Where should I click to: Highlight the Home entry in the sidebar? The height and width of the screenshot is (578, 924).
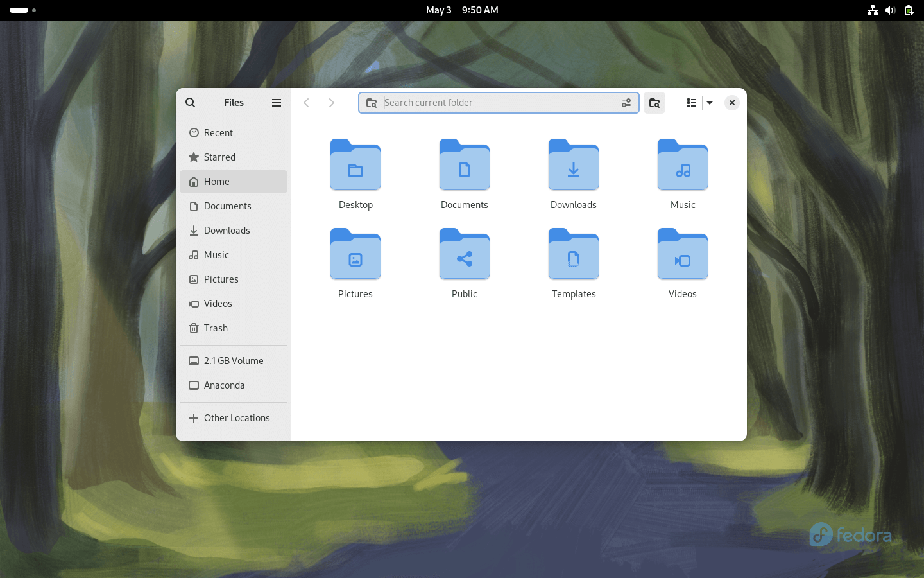pos(216,181)
